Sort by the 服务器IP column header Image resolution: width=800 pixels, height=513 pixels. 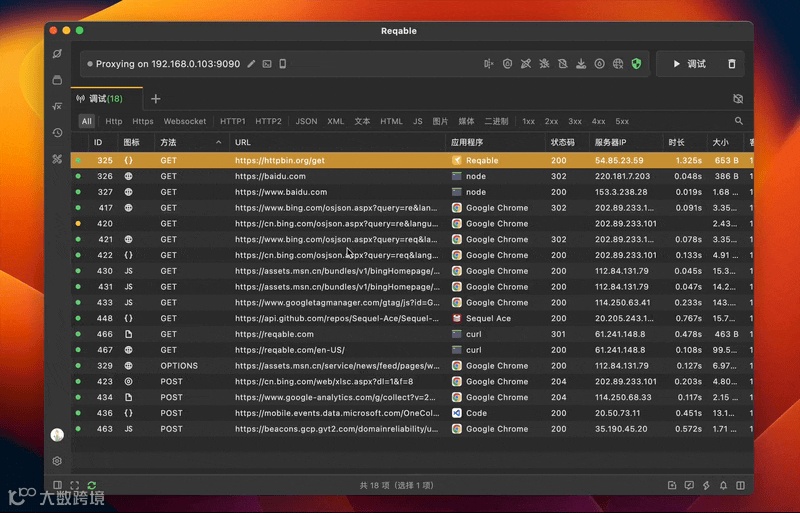click(626, 142)
